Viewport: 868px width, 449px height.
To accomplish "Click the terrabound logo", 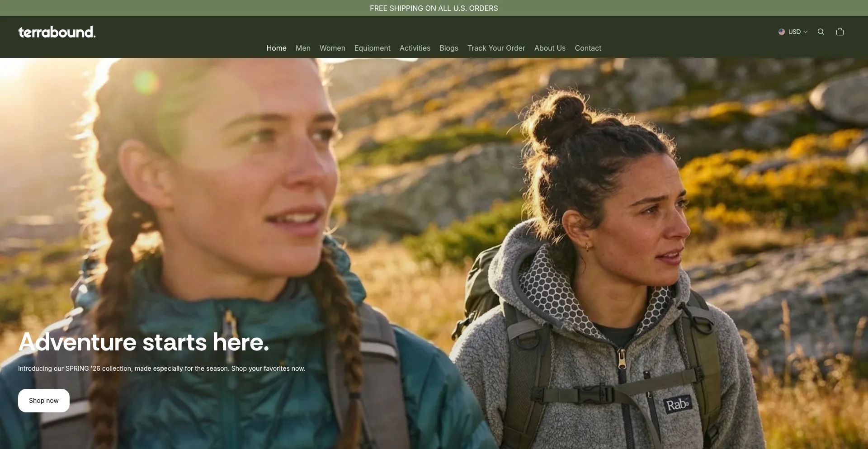I will (x=57, y=32).
